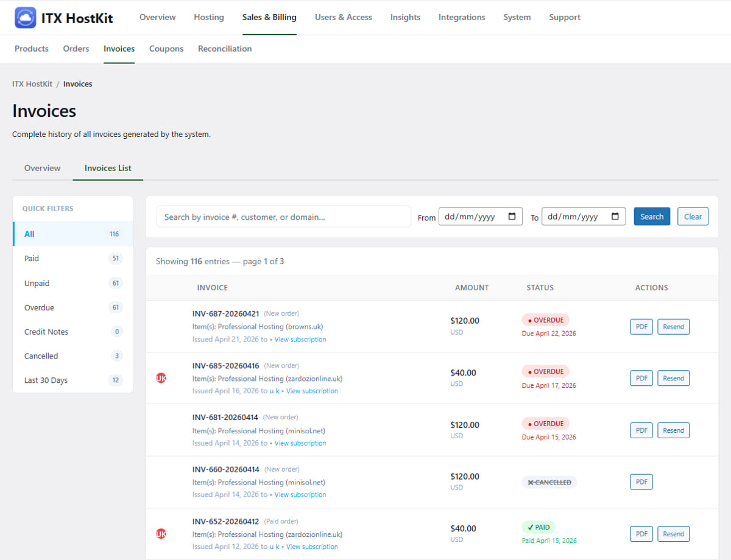The image size is (731, 560).
Task: Resend invoice INV-652-20260412
Action: point(674,534)
